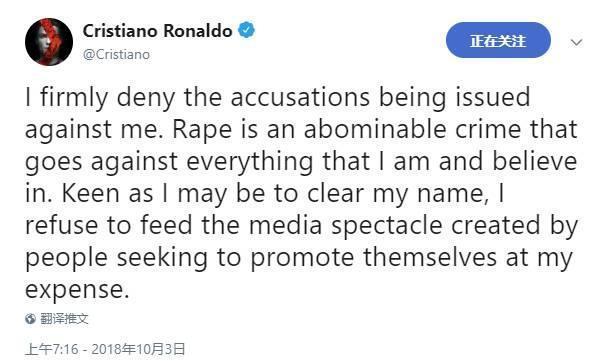Viewport: 611px width, 361px height.
Task: Toggle the 正在关注 following button
Action: pos(498,40)
